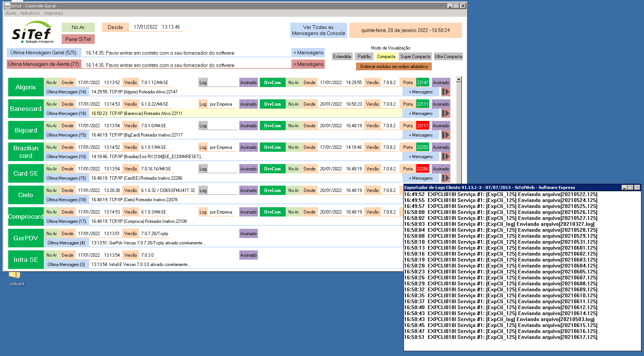The image size is (644, 356).
Task: Click Assinado badge in Infra SE row
Action: click(248, 255)
